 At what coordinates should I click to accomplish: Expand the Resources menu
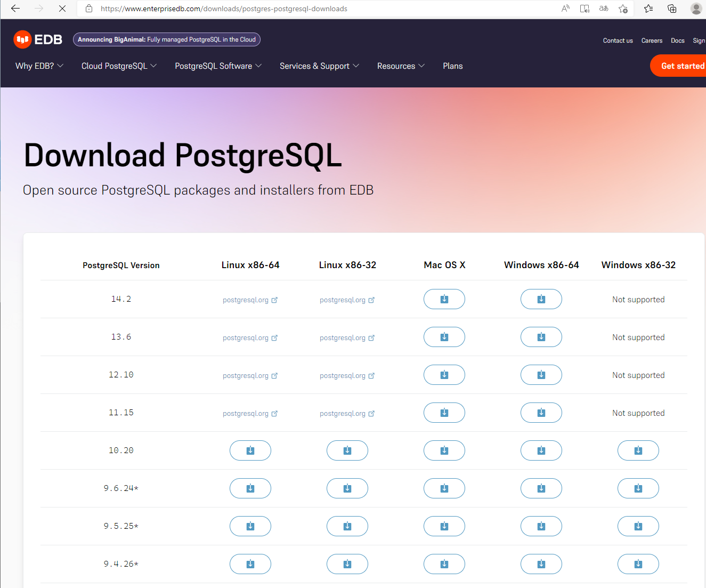point(401,66)
